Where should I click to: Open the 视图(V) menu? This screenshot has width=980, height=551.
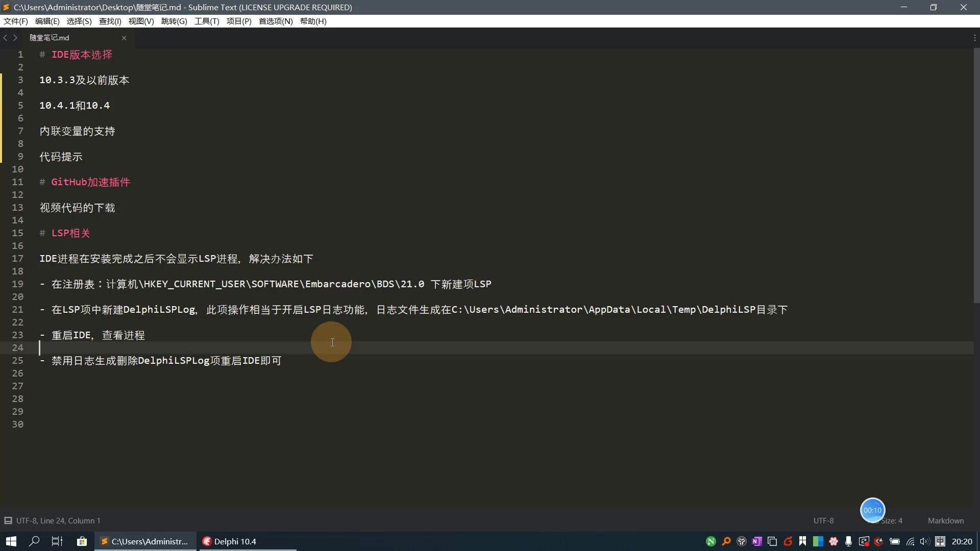click(141, 21)
